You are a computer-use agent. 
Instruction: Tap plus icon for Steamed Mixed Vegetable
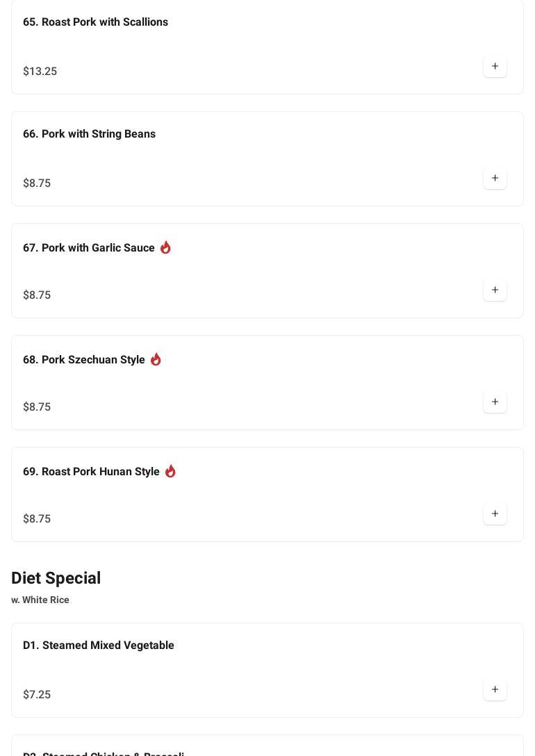pyautogui.click(x=495, y=690)
